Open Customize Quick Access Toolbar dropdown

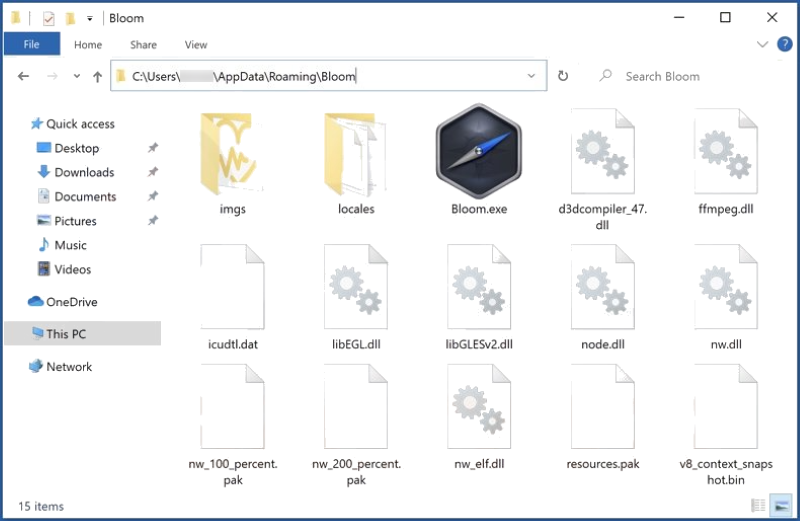pos(90,18)
